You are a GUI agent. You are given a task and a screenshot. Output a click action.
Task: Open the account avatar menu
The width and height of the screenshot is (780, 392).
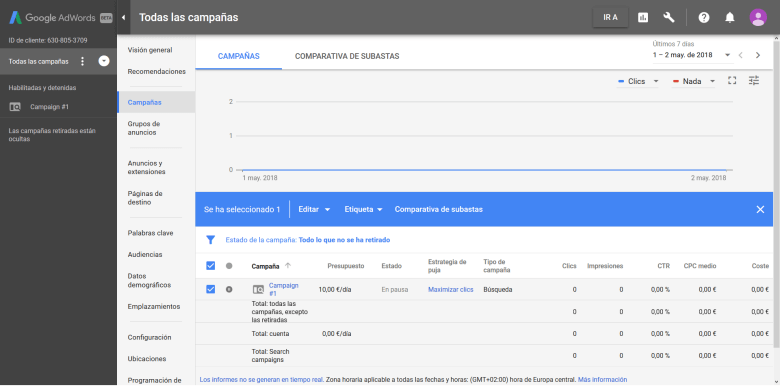tap(758, 18)
